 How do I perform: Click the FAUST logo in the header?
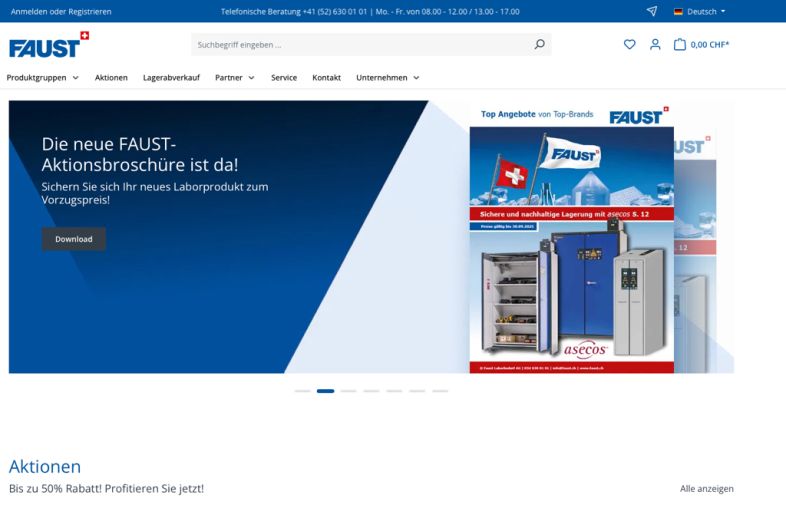pos(49,45)
